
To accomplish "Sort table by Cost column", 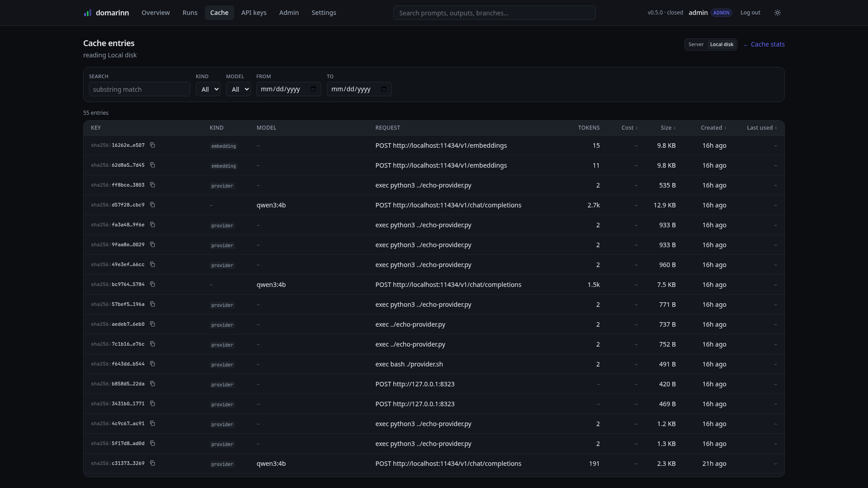I will tap(629, 128).
